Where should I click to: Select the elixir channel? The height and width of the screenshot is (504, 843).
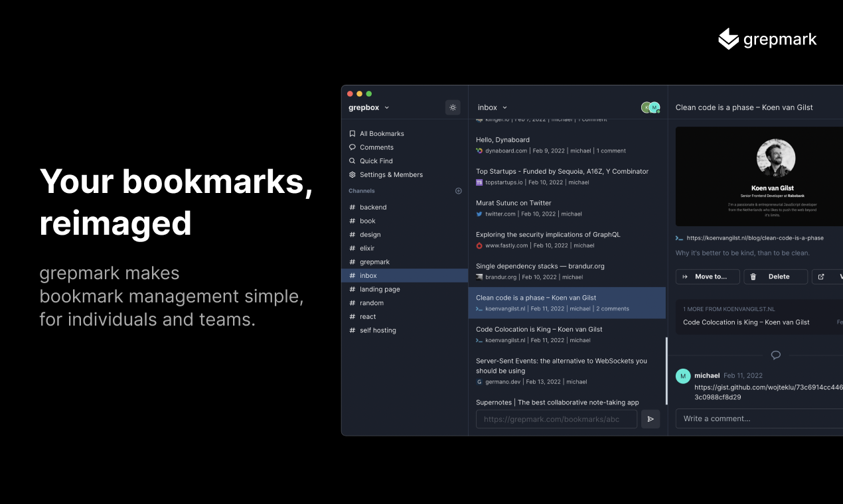pos(405,248)
